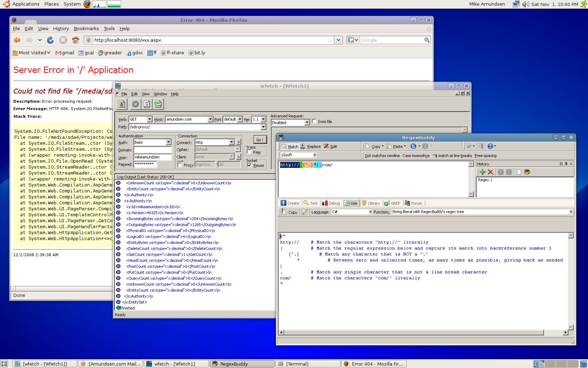588x368 pixels.
Task: Click Match mode button in RegexBuddy
Action: click(x=289, y=146)
